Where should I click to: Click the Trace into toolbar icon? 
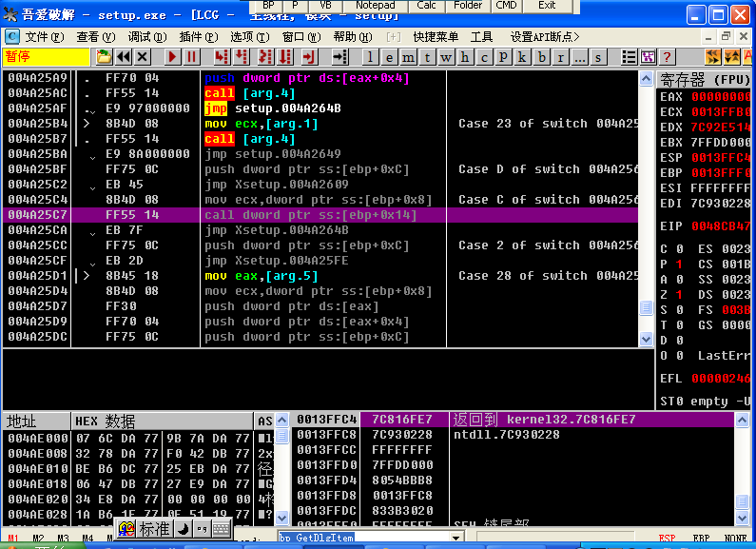(265, 57)
